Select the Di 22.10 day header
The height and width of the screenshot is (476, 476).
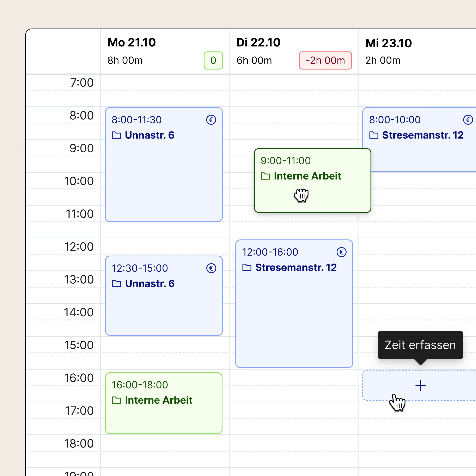258,42
